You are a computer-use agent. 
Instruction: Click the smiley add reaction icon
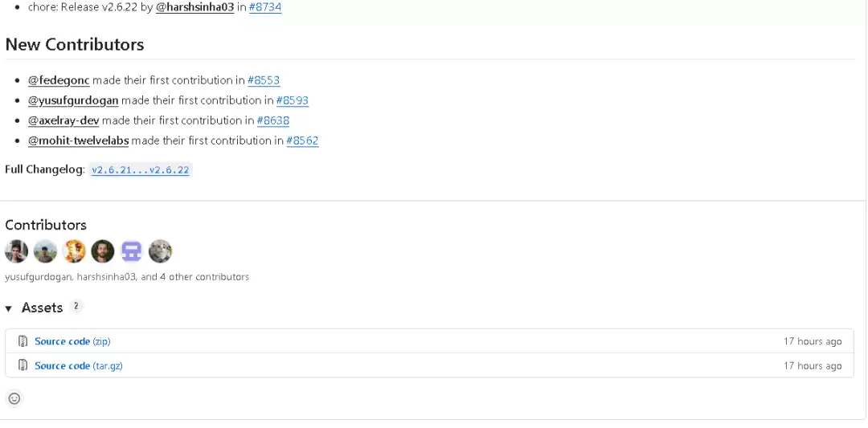pos(14,398)
